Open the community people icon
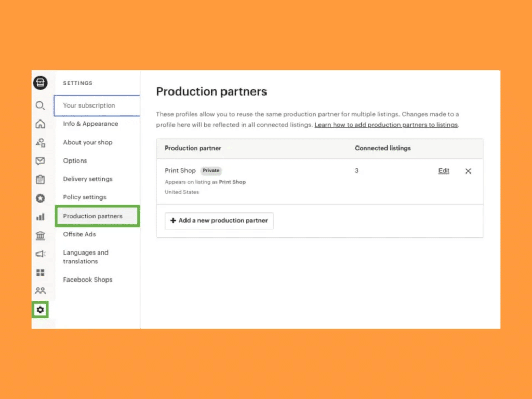The image size is (532, 399). [40, 290]
